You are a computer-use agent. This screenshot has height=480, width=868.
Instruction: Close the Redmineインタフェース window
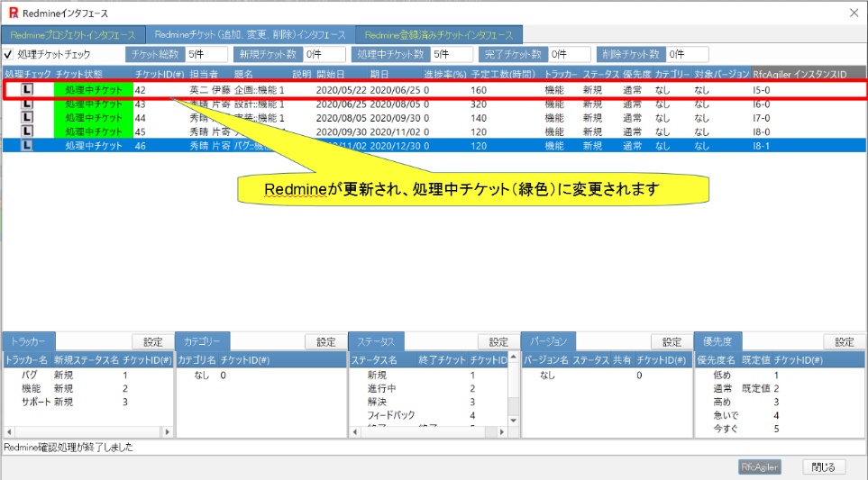[x=854, y=13]
